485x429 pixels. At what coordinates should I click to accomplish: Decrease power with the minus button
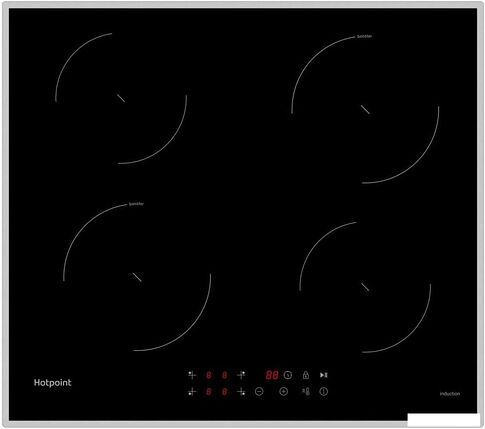259,392
